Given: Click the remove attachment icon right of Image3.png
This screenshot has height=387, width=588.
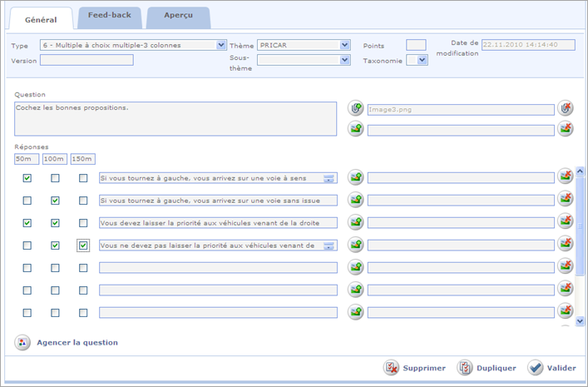Looking at the screenshot, I should pyautogui.click(x=566, y=109).
